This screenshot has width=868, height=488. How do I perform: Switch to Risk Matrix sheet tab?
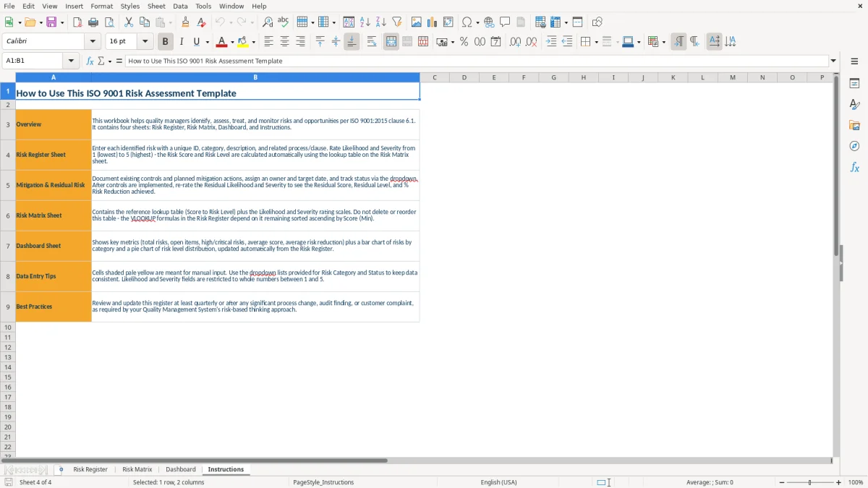pyautogui.click(x=137, y=469)
